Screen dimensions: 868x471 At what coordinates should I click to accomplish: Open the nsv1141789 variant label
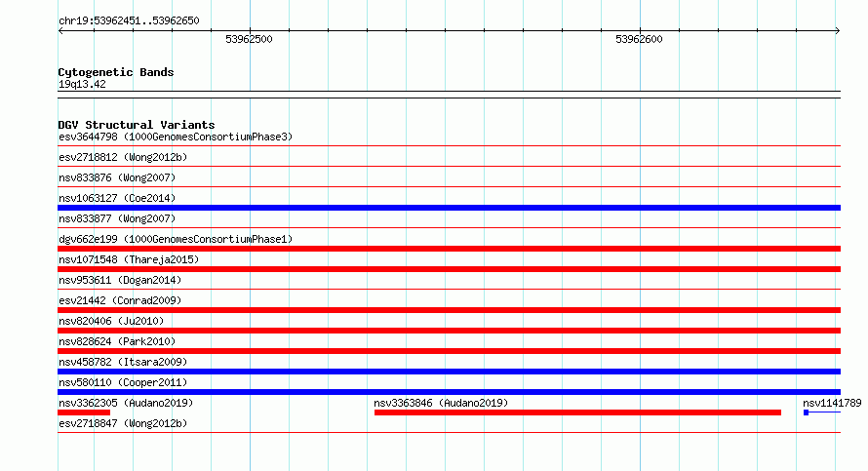point(832,403)
